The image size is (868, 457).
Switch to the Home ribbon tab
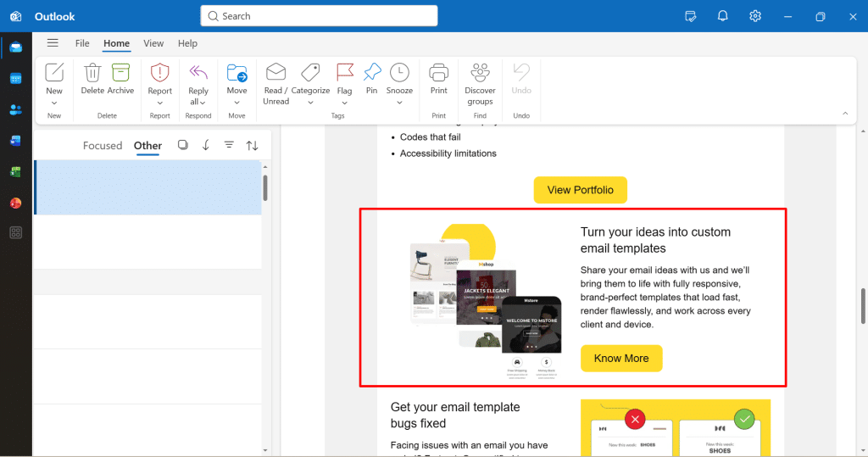click(116, 43)
